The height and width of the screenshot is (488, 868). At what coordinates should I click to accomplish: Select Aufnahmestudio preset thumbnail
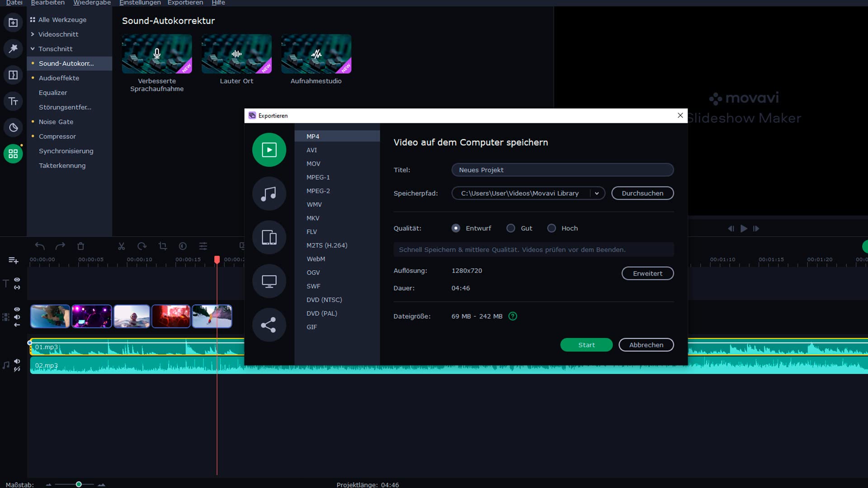tap(316, 54)
